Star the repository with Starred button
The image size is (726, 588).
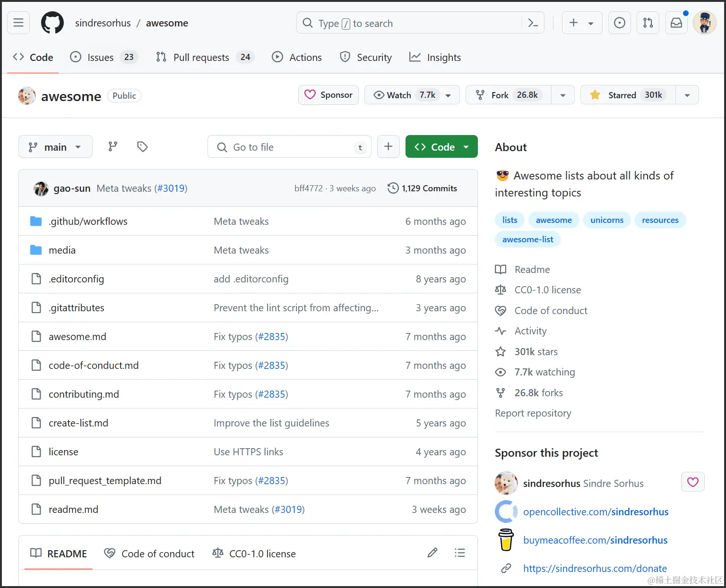click(x=628, y=95)
